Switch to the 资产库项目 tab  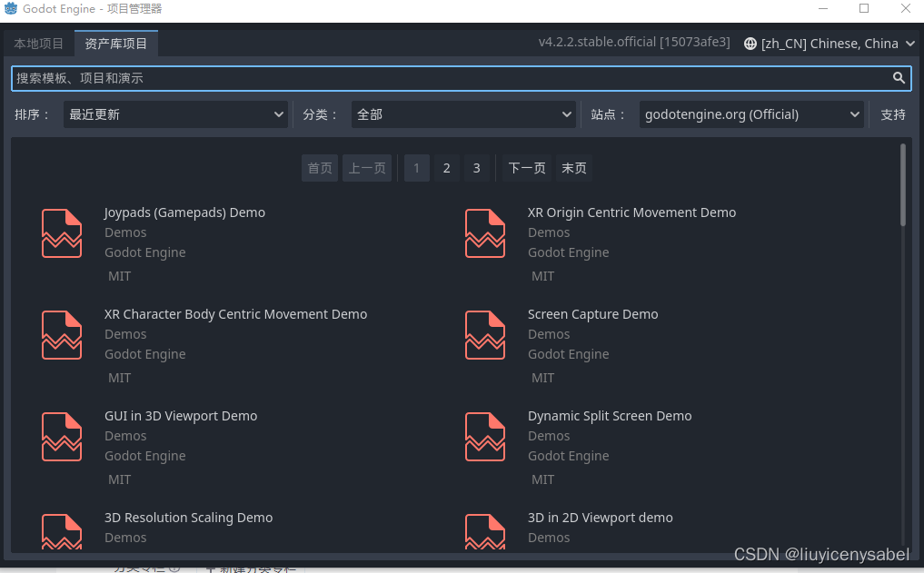click(x=116, y=44)
